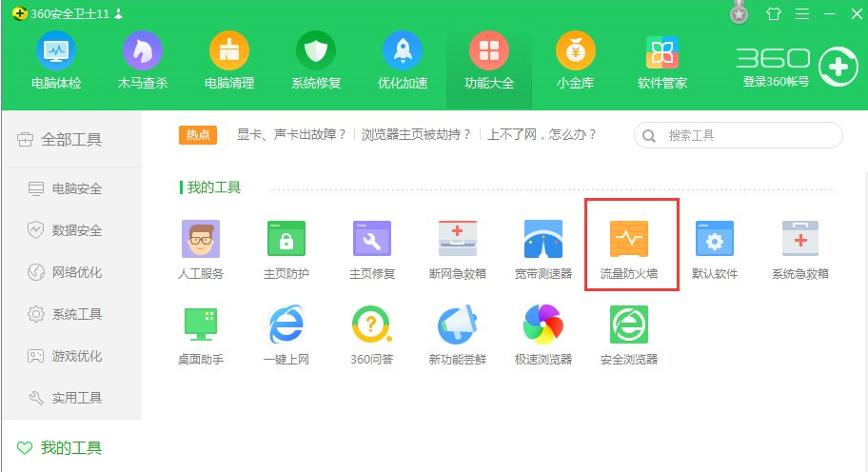Open 木马查杀 scanner

point(142,61)
